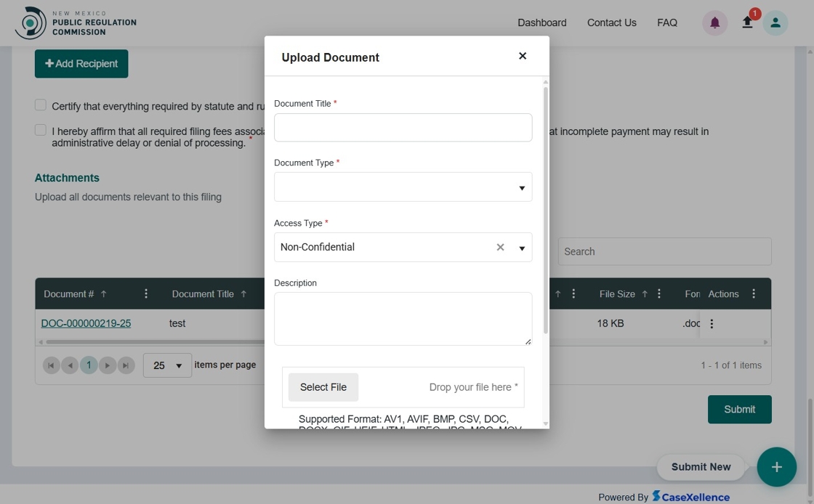Open the CaseXellence footer link
This screenshot has width=814, height=504.
[691, 497]
